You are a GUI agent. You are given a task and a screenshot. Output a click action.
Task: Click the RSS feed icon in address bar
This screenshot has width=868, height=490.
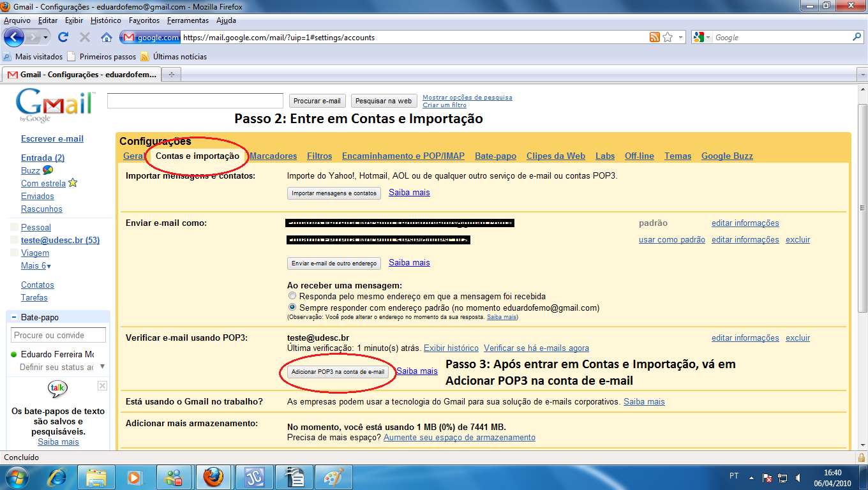pos(655,37)
